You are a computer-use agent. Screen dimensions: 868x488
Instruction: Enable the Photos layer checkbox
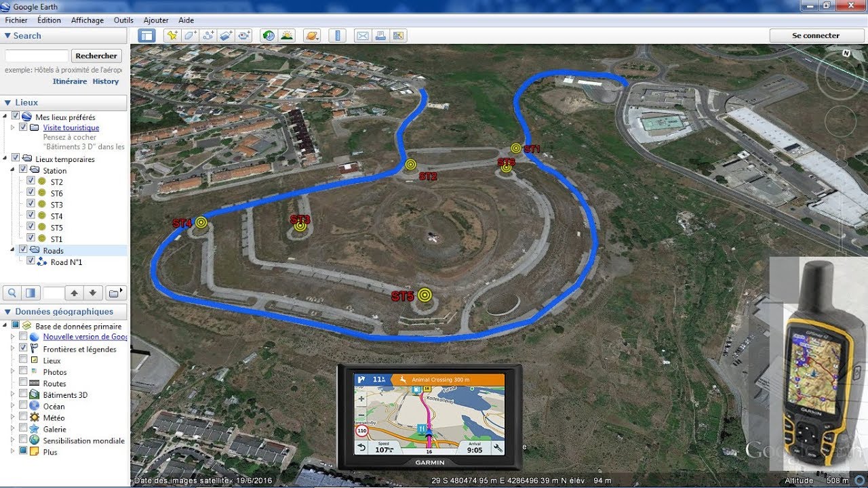point(23,371)
